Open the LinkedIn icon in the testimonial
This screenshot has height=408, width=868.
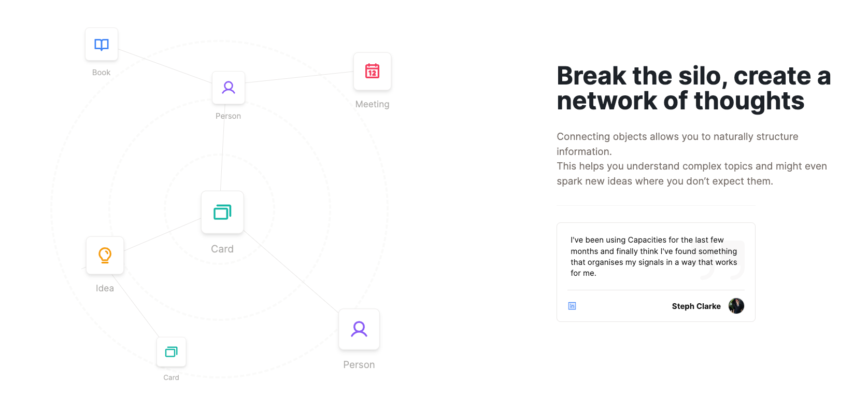tap(572, 306)
